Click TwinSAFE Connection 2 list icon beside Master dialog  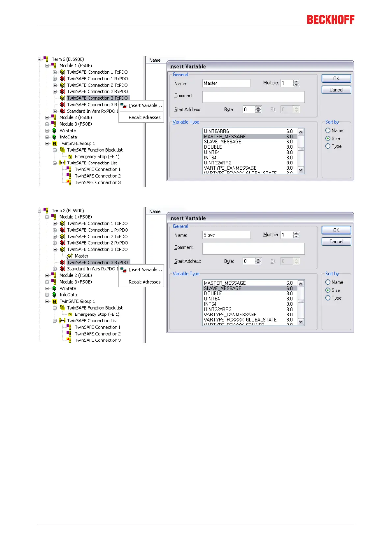(69, 176)
